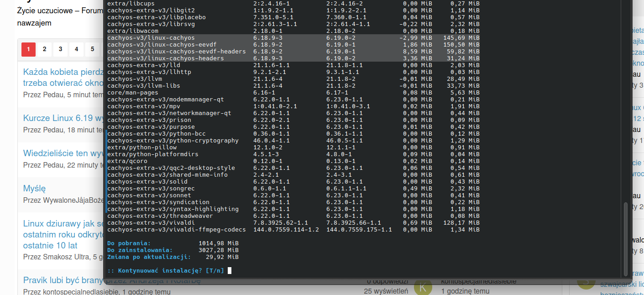This screenshot has height=295, width=644.
Task: Click the 'cachyos-v3/llvm-libs' package row
Action: [x=293, y=86]
